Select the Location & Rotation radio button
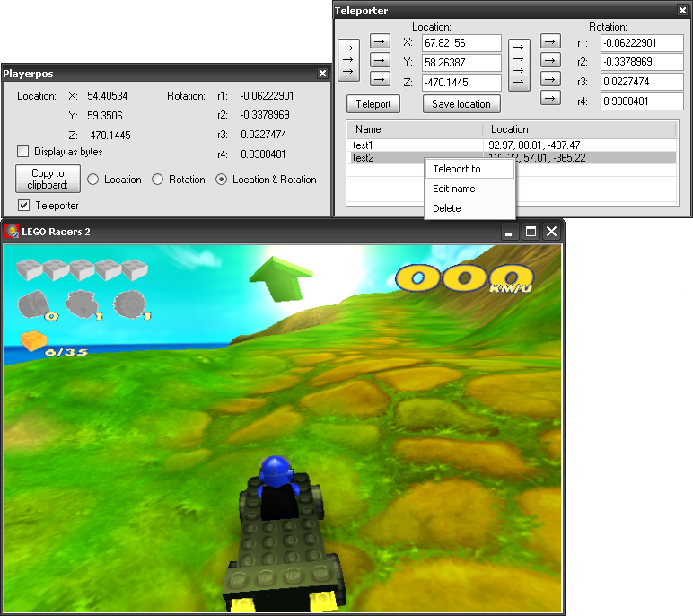 point(222,180)
